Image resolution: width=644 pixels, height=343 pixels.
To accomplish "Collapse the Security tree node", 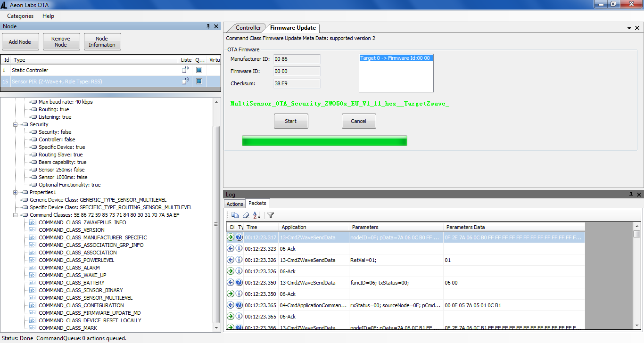I will [16, 124].
